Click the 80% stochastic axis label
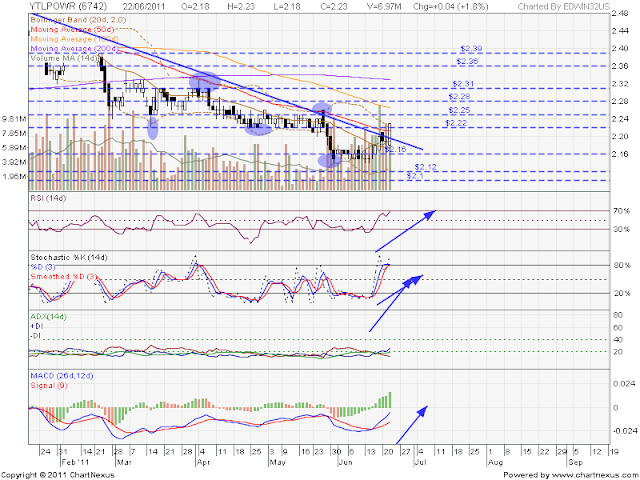The width and height of the screenshot is (640, 480). [x=622, y=266]
